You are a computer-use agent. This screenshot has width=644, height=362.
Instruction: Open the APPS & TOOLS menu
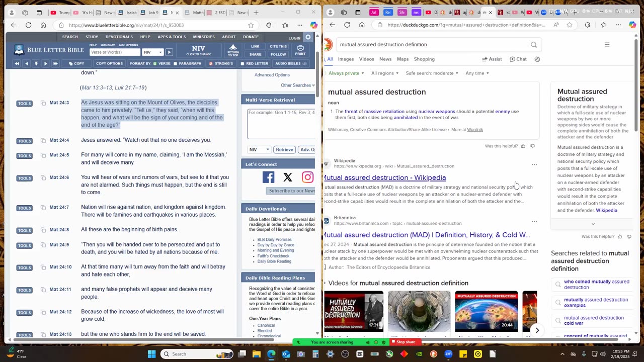[172, 37]
